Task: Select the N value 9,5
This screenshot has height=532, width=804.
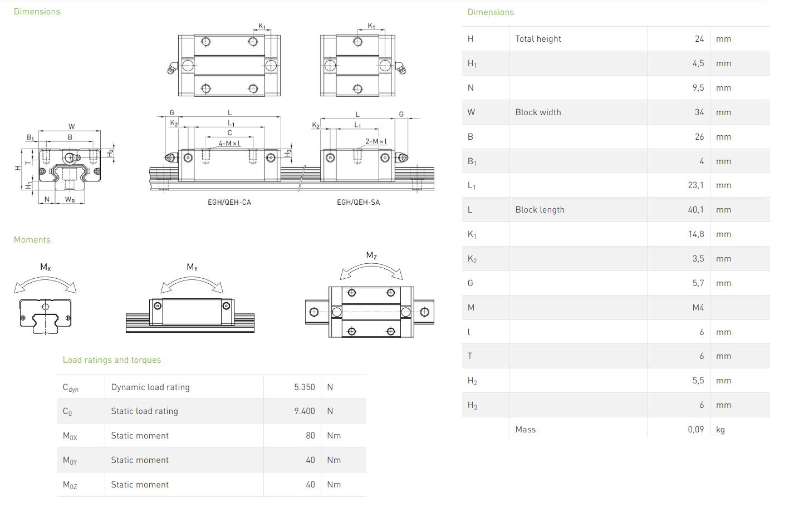Action: [x=698, y=88]
